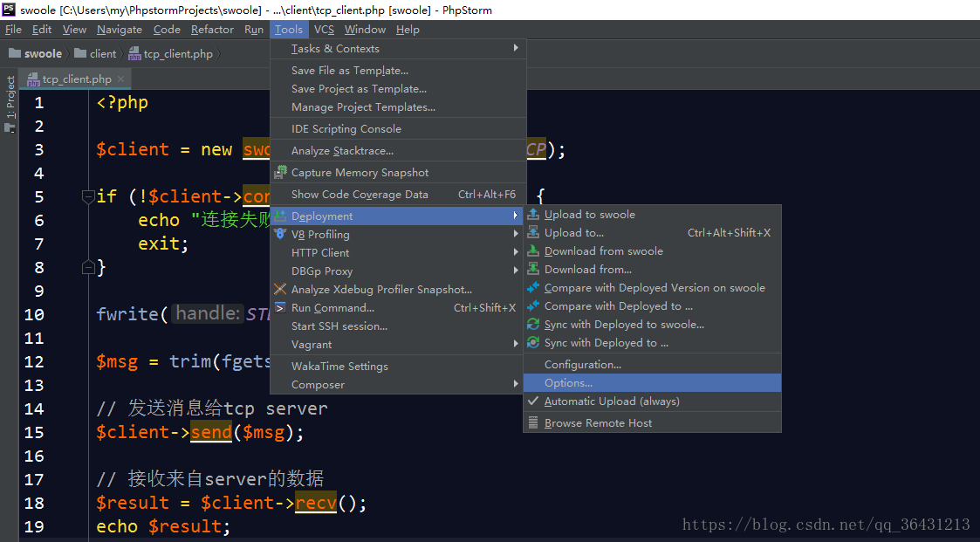
Task: Click the Compare with Deployed Version icon
Action: click(533, 287)
